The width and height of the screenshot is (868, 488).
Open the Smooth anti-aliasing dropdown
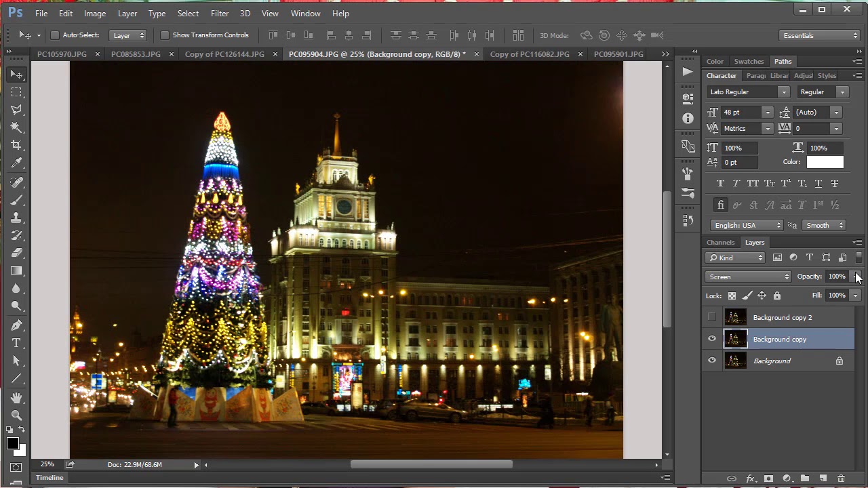click(x=824, y=225)
